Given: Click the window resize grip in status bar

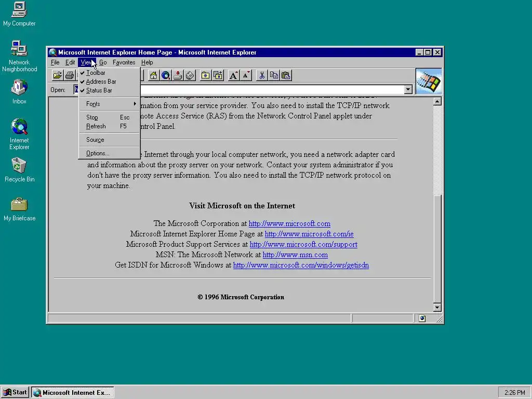Looking at the screenshot, I should coord(439,318).
